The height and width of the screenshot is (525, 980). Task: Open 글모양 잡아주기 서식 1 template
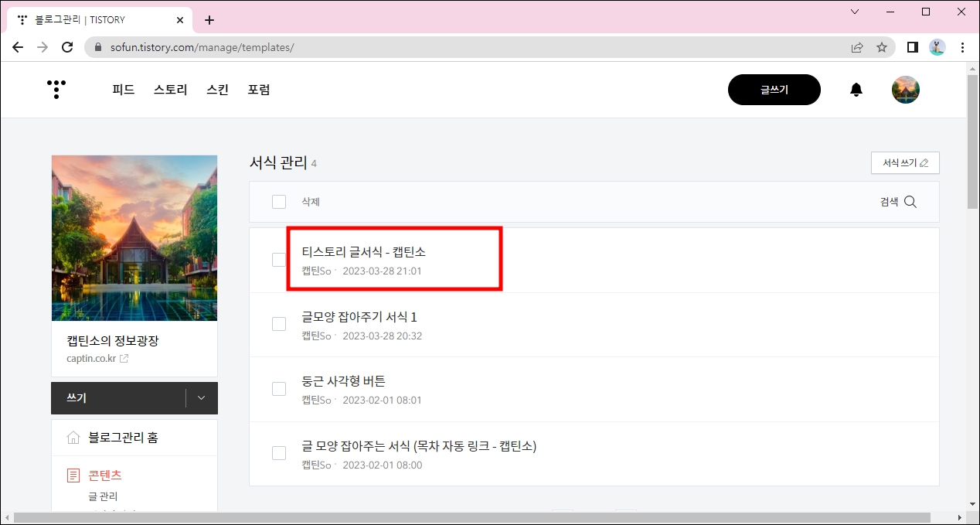(x=359, y=317)
